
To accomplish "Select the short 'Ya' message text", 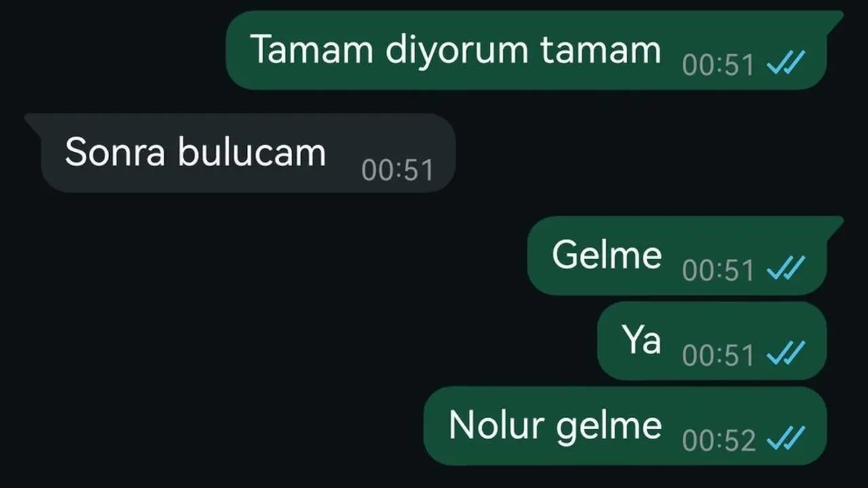I will (x=642, y=340).
